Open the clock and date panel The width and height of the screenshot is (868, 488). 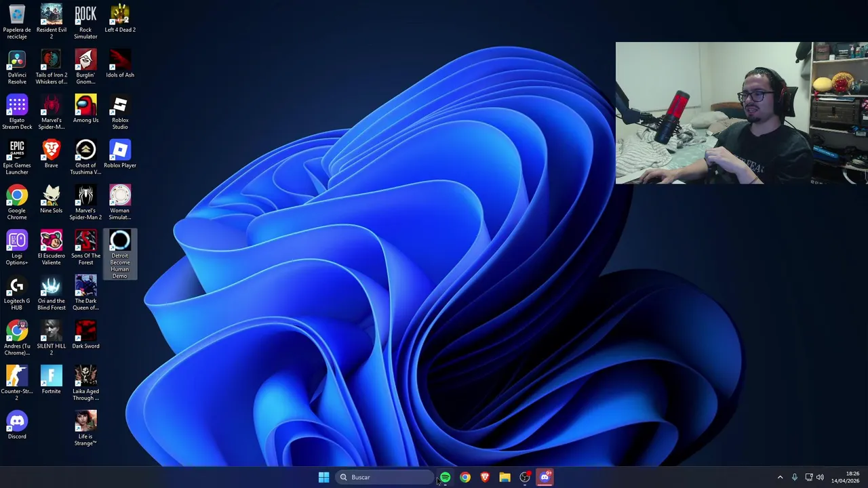[x=846, y=477]
